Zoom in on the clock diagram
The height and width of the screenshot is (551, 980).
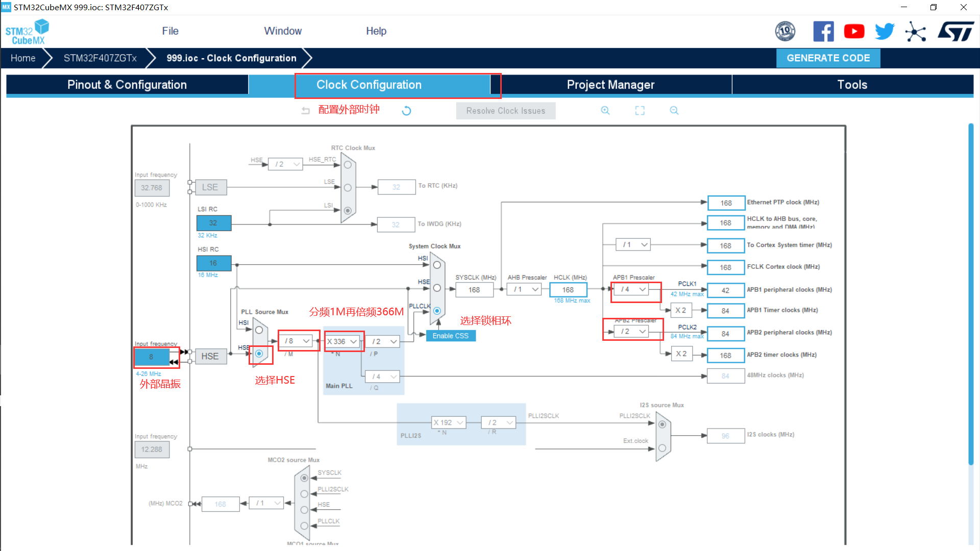click(x=605, y=110)
